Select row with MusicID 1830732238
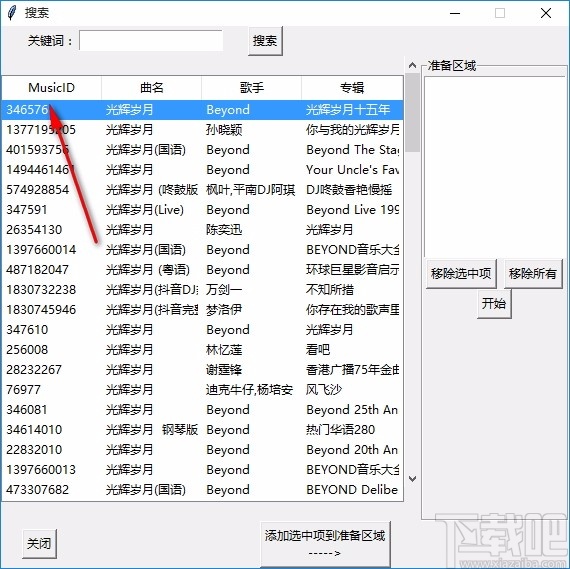Image resolution: width=570 pixels, height=569 pixels. [x=202, y=290]
